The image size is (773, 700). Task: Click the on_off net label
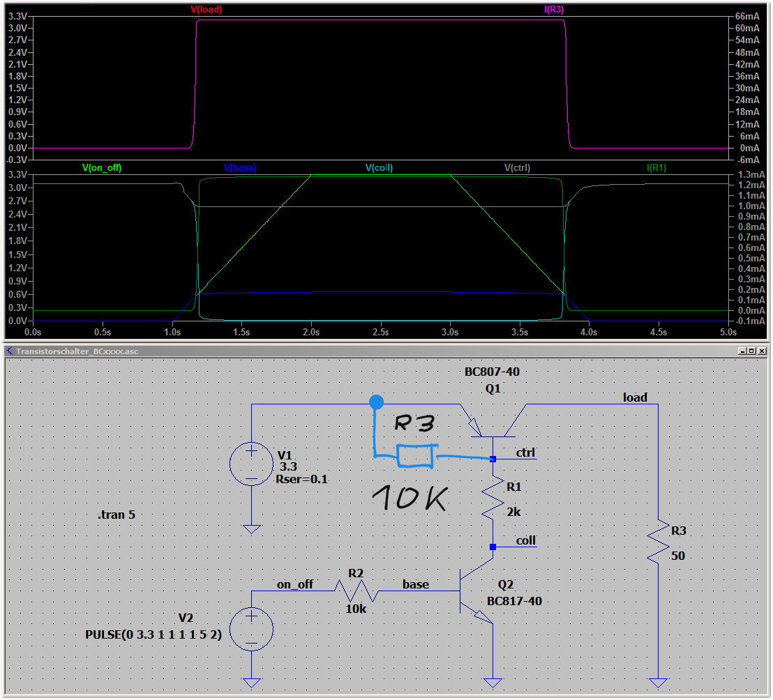[295, 584]
